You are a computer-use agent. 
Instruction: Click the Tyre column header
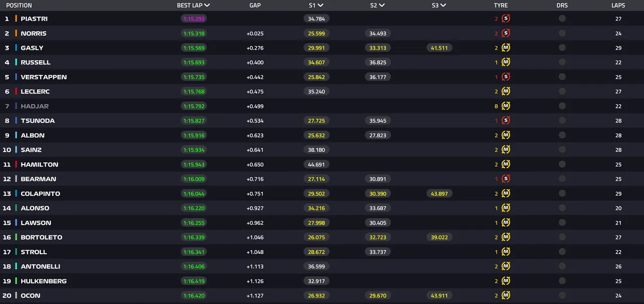pos(501,6)
